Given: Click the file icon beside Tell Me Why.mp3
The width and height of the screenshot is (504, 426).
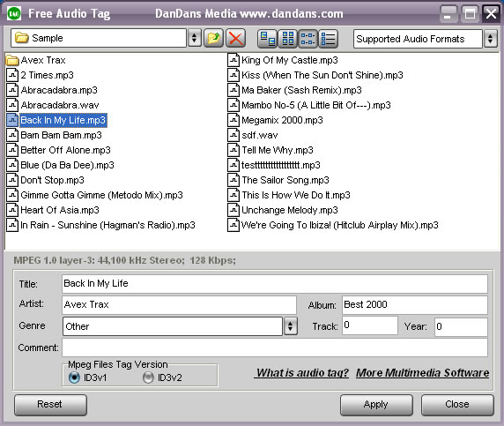Looking at the screenshot, I should pyautogui.click(x=233, y=150).
